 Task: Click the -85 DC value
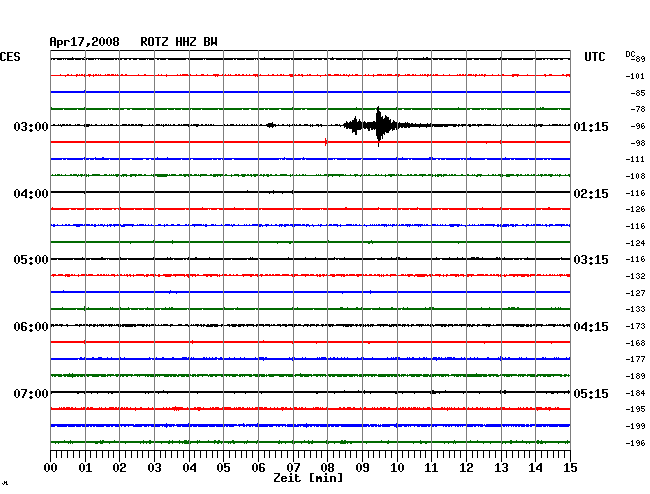[637, 93]
